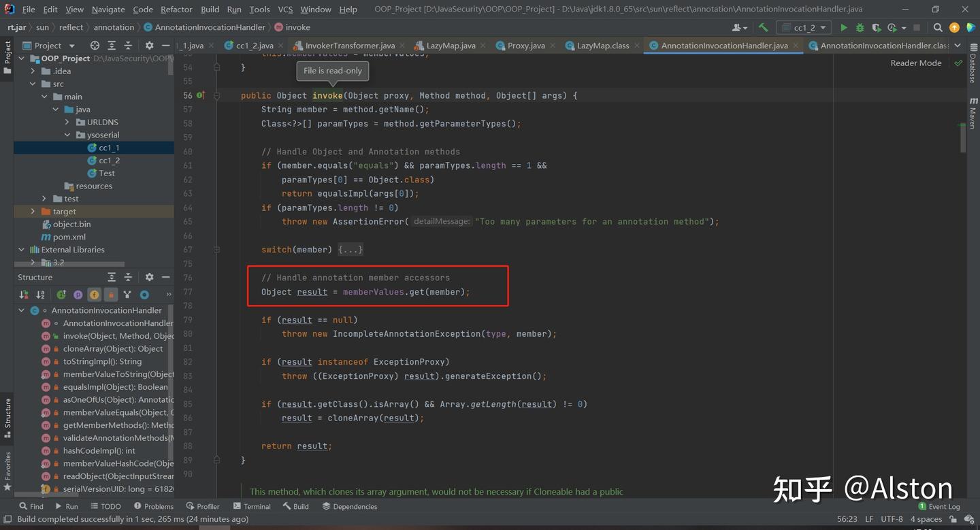980x530 pixels.
Task: Toggle show inherited members in Structure
Action: tap(127, 295)
